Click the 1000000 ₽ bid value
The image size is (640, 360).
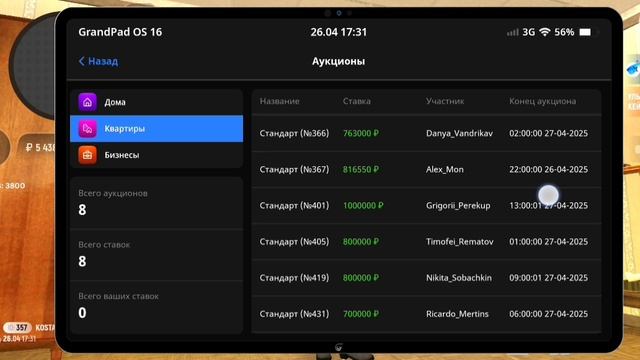pyautogui.click(x=363, y=205)
